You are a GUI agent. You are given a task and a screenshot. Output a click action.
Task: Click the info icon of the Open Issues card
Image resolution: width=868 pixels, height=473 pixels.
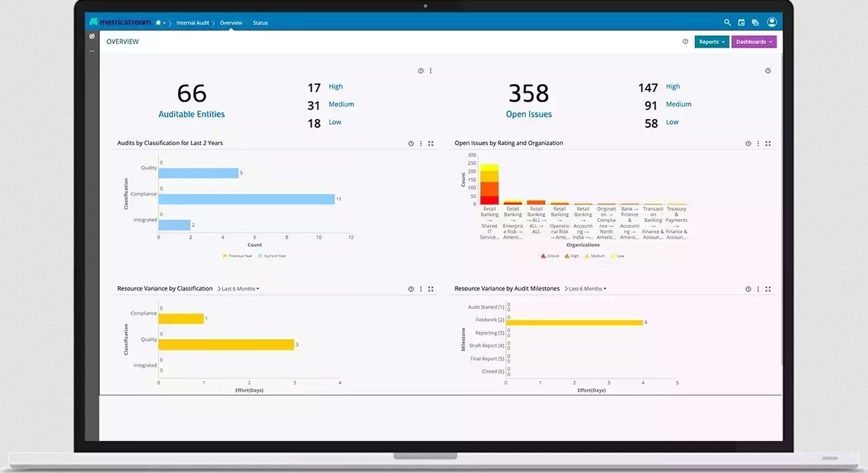pyautogui.click(x=768, y=71)
